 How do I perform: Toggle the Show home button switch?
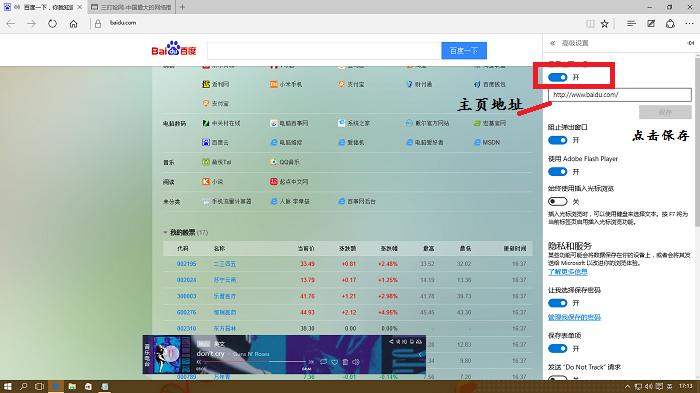click(x=558, y=77)
